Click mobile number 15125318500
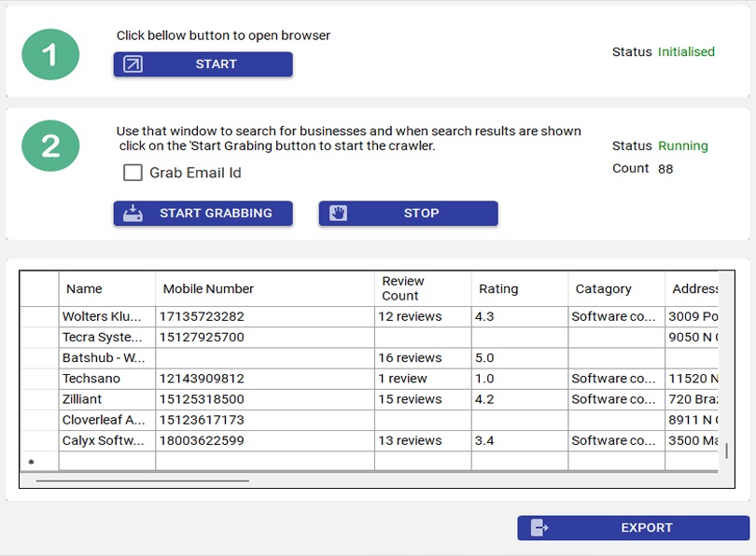Image resolution: width=756 pixels, height=556 pixels. [265, 399]
